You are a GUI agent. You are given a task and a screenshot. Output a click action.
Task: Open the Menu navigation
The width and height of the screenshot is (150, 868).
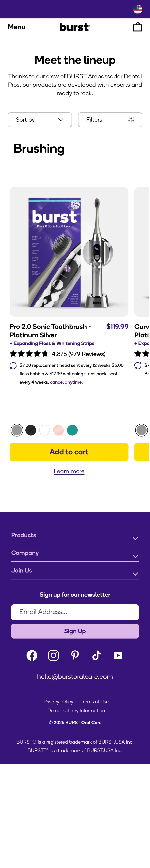[17, 27]
